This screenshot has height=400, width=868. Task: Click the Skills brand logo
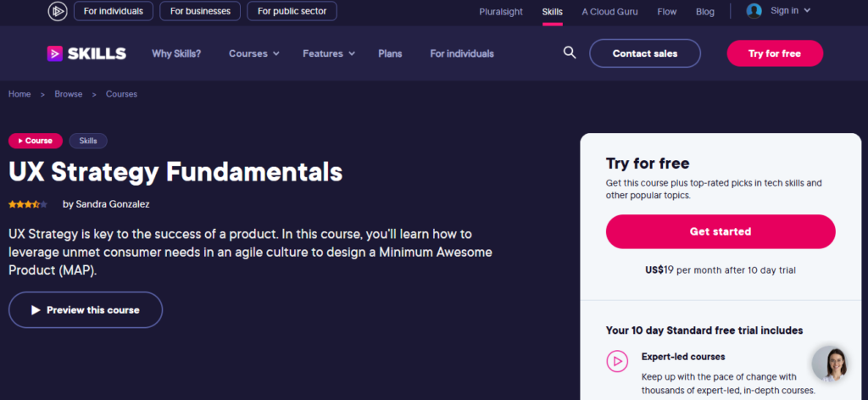(x=86, y=53)
